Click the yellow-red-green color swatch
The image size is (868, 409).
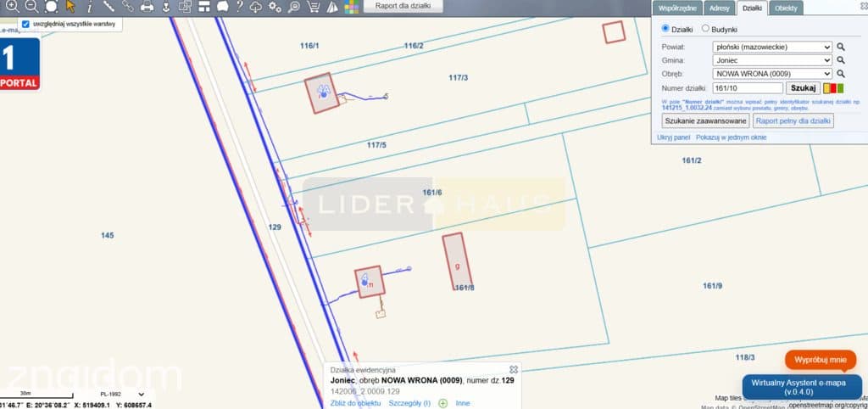pos(833,88)
